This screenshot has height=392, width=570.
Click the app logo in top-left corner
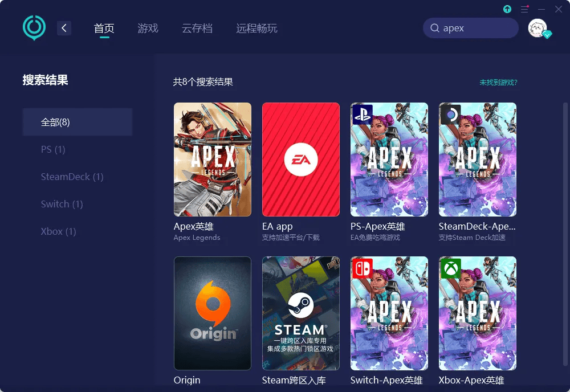[x=34, y=27]
